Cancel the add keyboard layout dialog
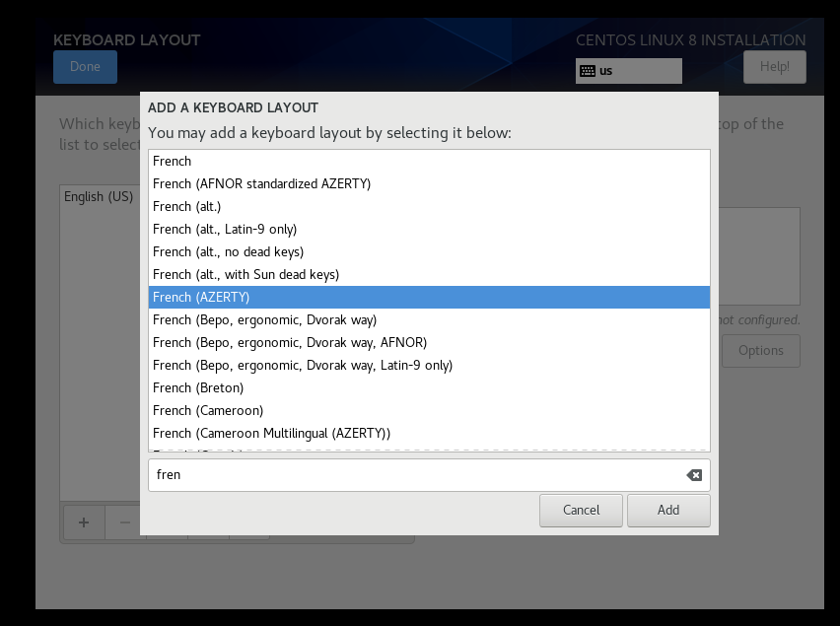 point(581,510)
